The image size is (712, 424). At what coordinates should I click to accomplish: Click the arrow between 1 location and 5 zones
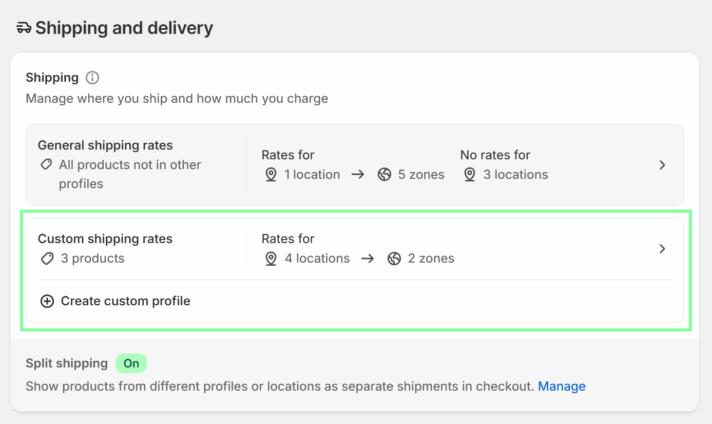tap(358, 174)
